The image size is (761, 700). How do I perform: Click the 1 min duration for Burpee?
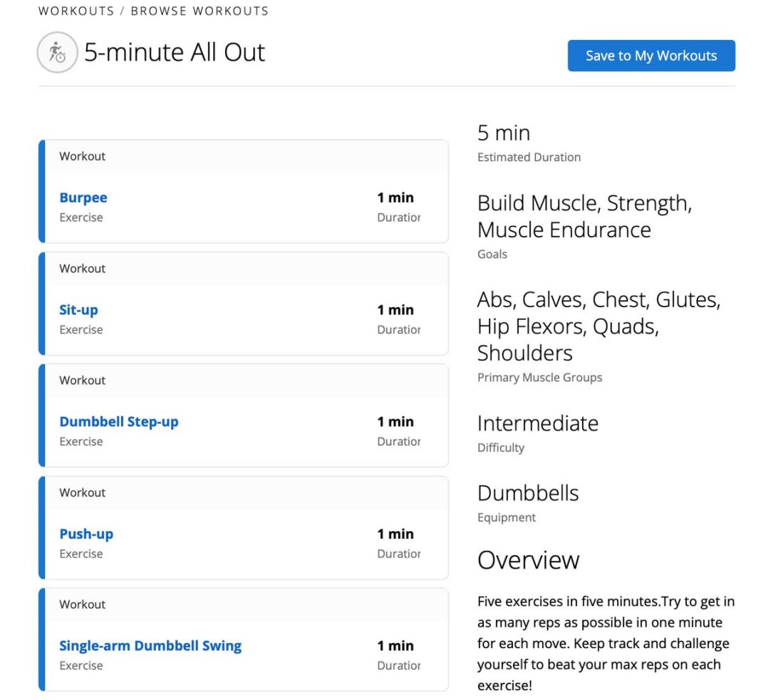click(x=396, y=197)
